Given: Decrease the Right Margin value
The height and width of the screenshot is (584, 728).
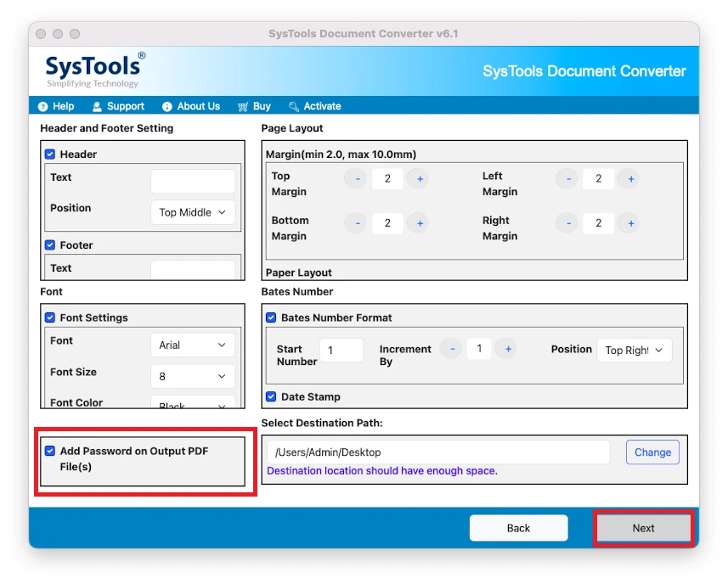Looking at the screenshot, I should (567, 223).
